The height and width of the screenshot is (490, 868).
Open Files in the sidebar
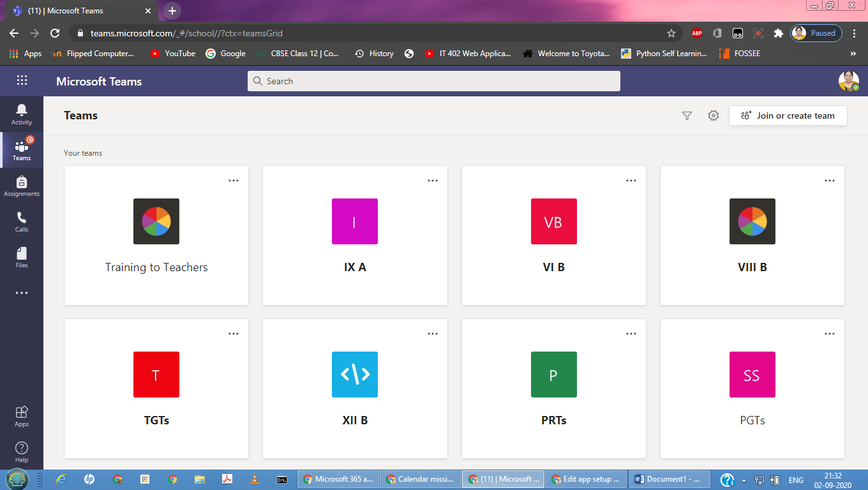coord(22,257)
